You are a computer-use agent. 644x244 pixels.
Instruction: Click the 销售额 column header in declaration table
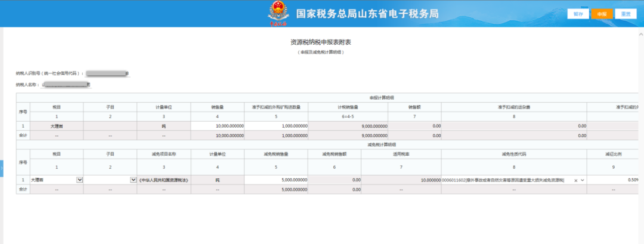point(414,107)
